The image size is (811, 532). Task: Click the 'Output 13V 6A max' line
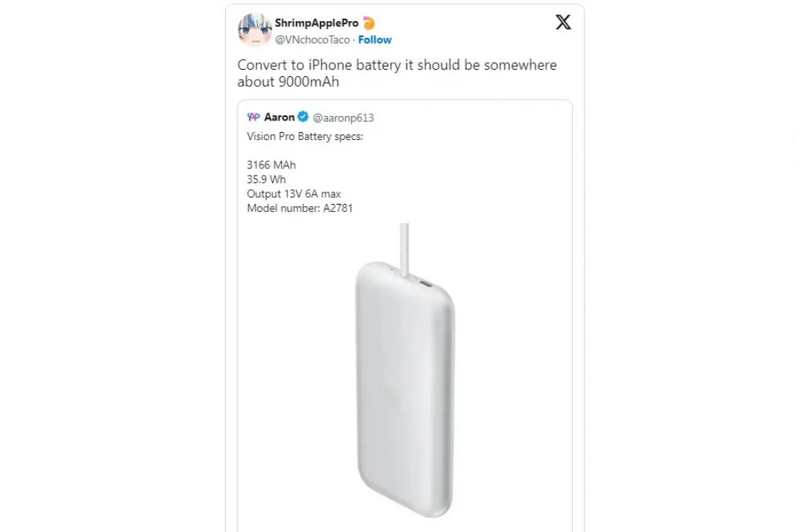pyautogui.click(x=293, y=194)
